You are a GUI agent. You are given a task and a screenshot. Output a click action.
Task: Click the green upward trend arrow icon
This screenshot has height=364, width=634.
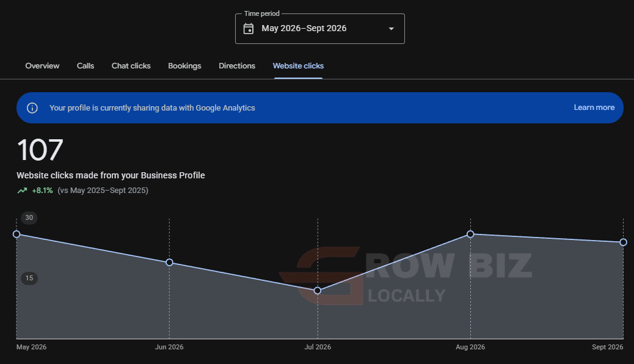click(22, 190)
